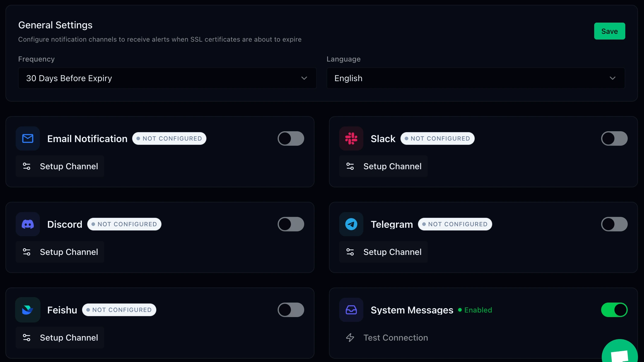Click the System Messages inbox icon
Image resolution: width=644 pixels, height=362 pixels.
pyautogui.click(x=351, y=310)
